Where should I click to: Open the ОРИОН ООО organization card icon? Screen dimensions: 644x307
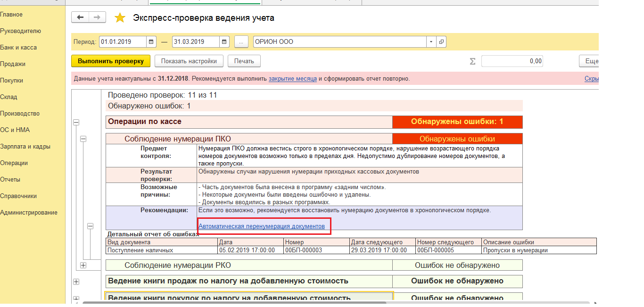pyautogui.click(x=441, y=41)
